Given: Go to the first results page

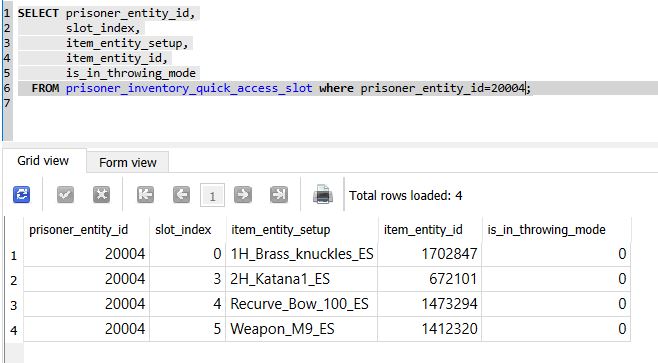Looking at the screenshot, I should pyautogui.click(x=145, y=195).
